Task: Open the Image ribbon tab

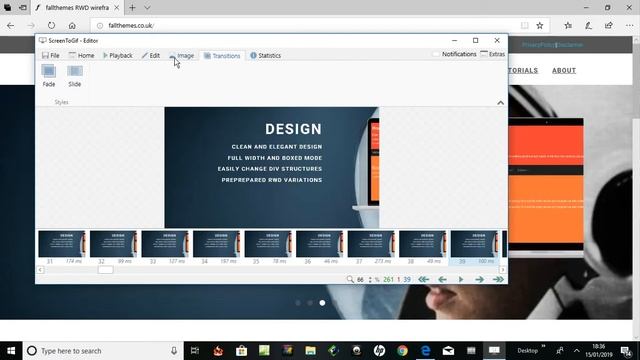Action: [x=182, y=56]
